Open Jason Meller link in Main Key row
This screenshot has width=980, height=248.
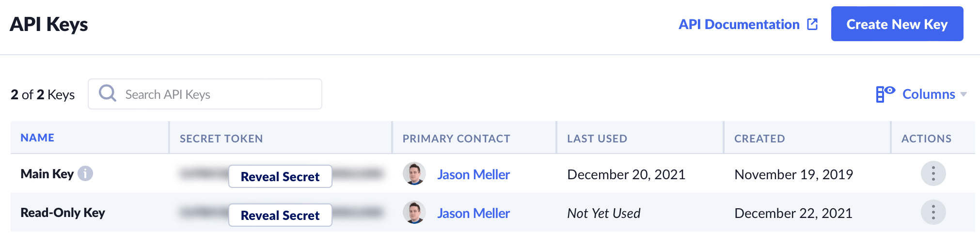[x=474, y=174]
